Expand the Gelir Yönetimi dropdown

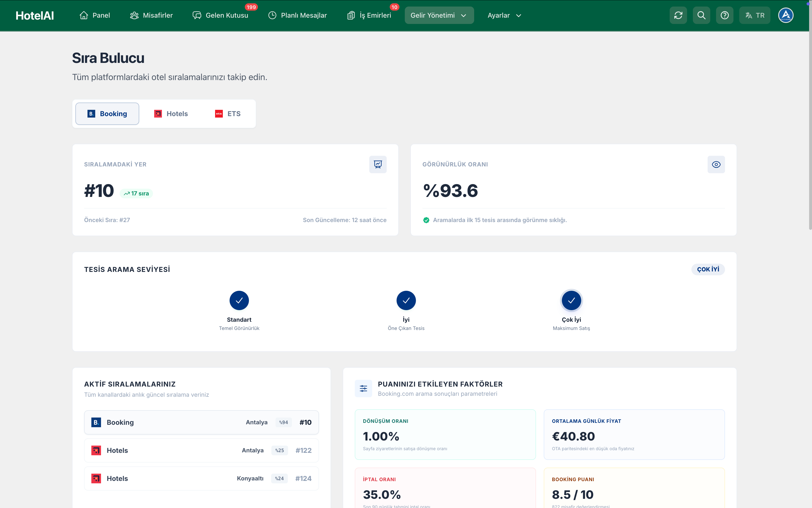tap(439, 15)
